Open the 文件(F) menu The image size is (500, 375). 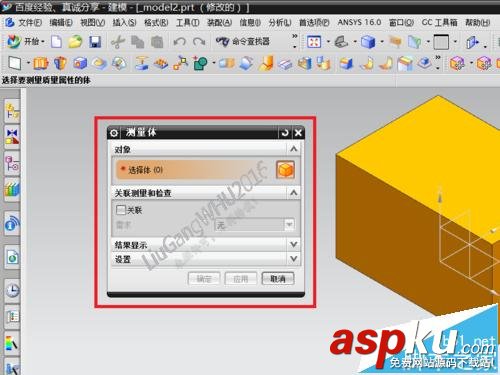tap(30, 22)
